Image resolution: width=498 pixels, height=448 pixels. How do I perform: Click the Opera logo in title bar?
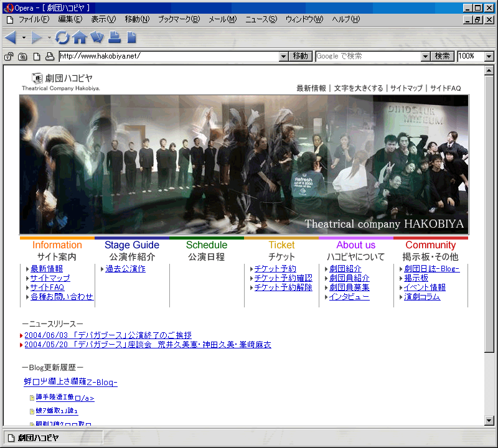tap(9, 8)
